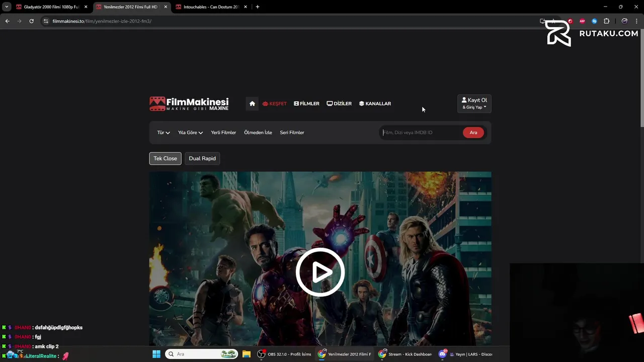The width and height of the screenshot is (644, 362).
Task: Click the FilmMakinesi logo
Action: click(189, 104)
